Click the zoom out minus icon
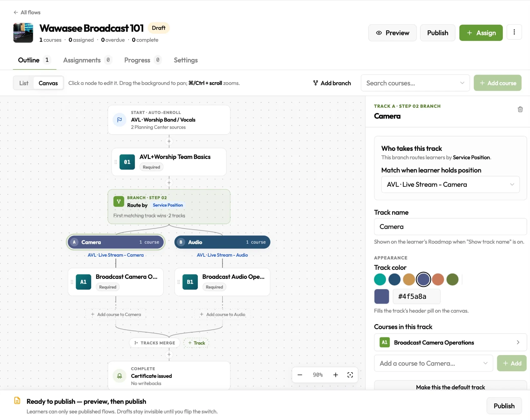 (300, 375)
